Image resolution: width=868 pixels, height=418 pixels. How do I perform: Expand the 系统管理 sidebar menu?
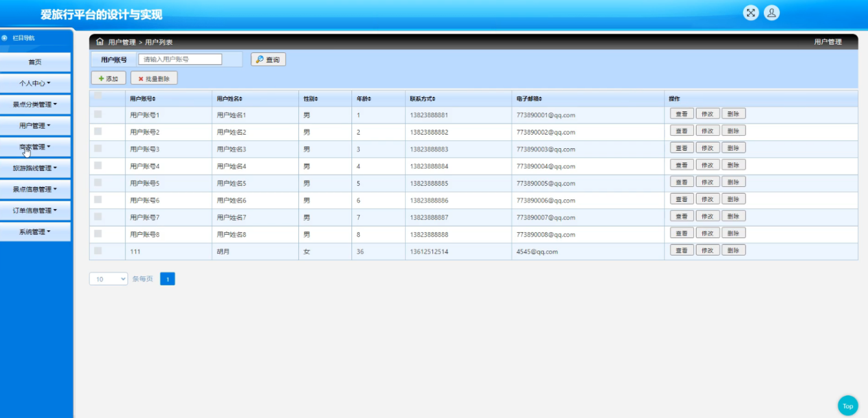[x=35, y=232]
